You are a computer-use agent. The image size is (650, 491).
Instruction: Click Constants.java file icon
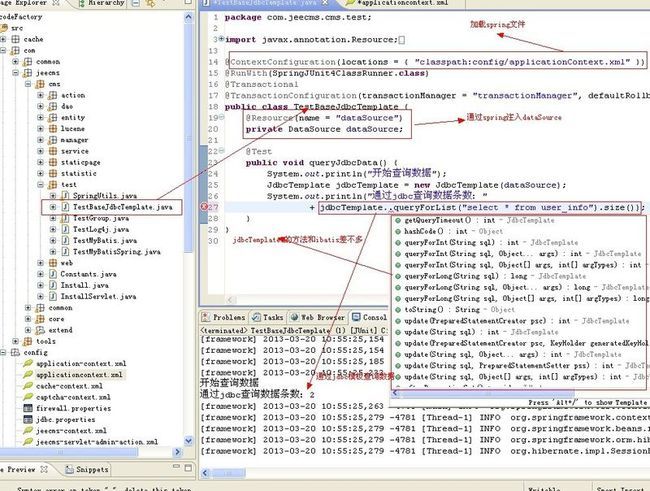(x=53, y=274)
